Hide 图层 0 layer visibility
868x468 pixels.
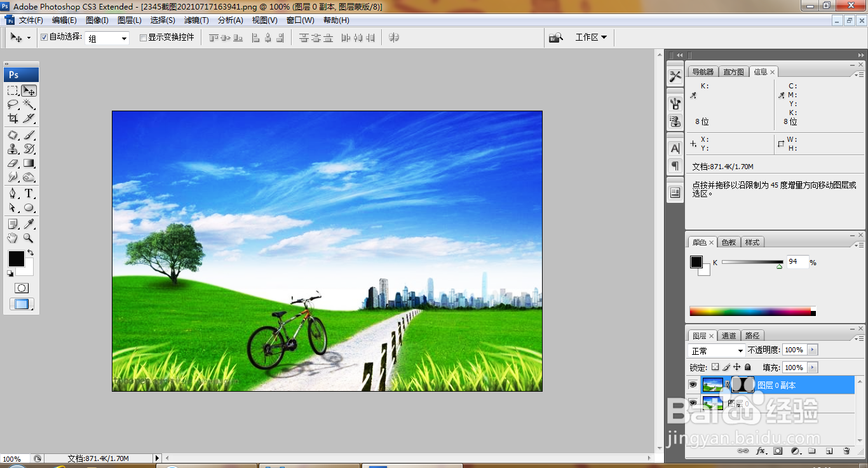click(x=693, y=403)
